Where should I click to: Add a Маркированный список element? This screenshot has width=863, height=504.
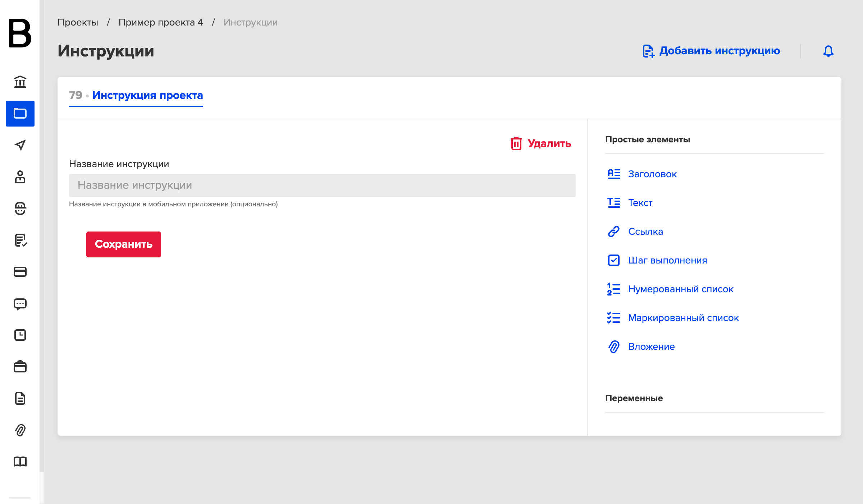[x=673, y=318]
